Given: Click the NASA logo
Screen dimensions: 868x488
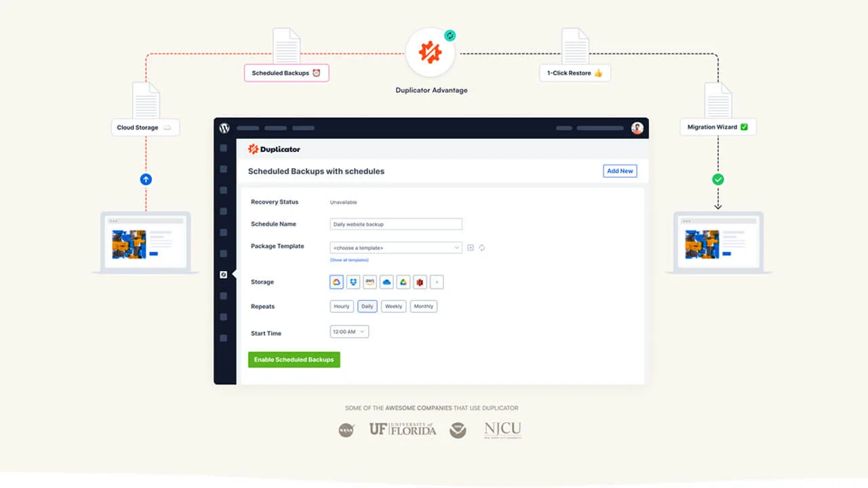Looking at the screenshot, I should 347,430.
